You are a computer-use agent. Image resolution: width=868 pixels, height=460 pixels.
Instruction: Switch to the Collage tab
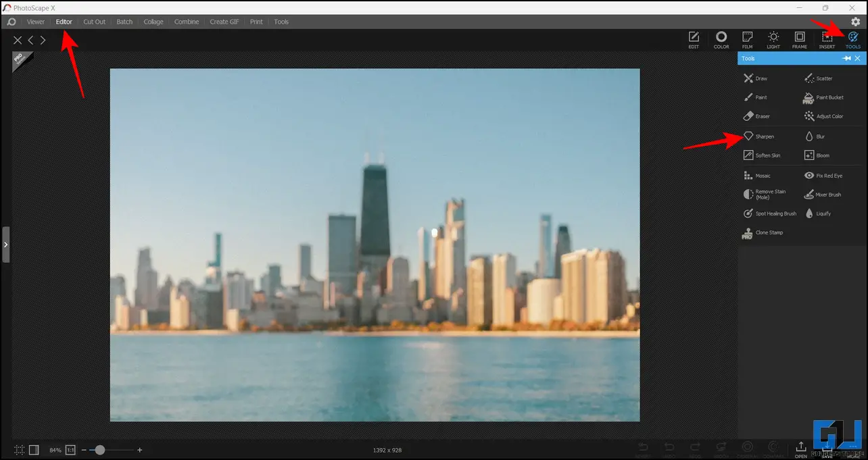pyautogui.click(x=153, y=22)
